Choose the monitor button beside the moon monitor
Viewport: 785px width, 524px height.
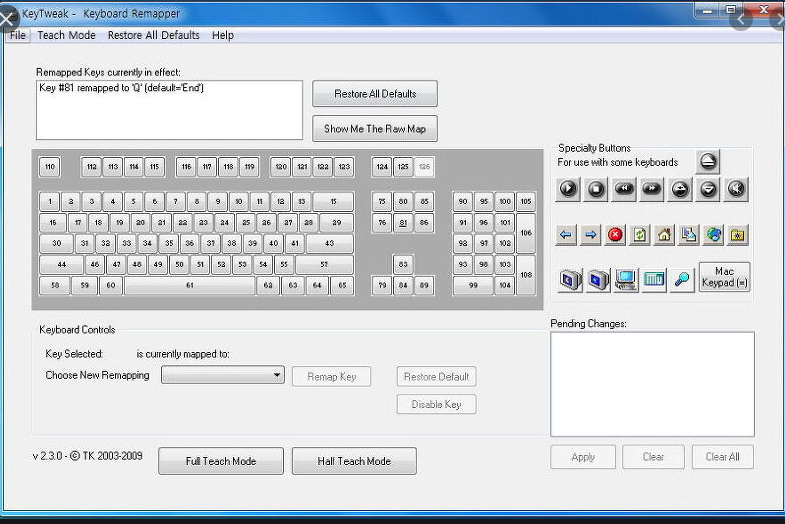click(598, 279)
